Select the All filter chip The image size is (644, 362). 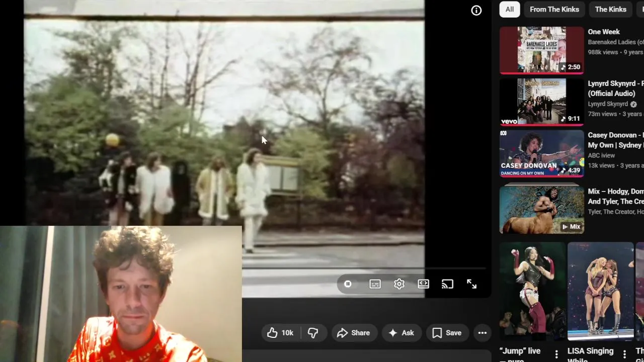click(x=510, y=9)
